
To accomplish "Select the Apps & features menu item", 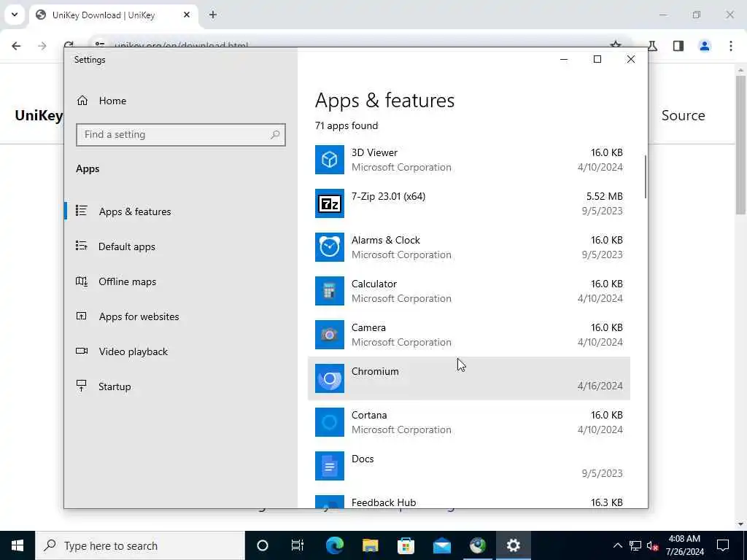I will [x=181, y=211].
